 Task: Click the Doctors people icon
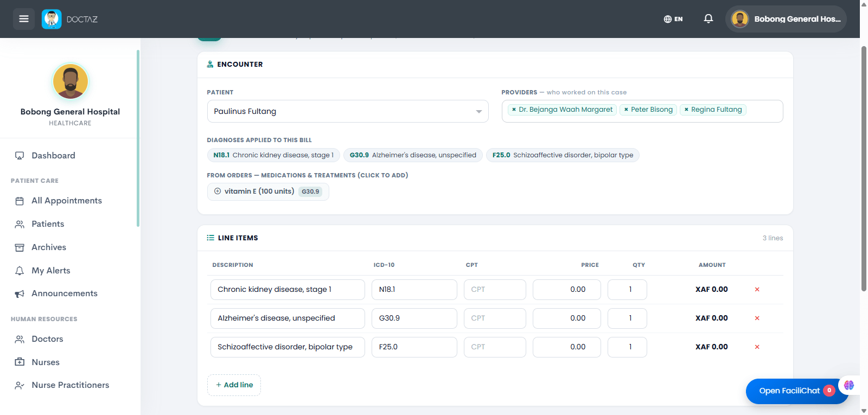20,339
